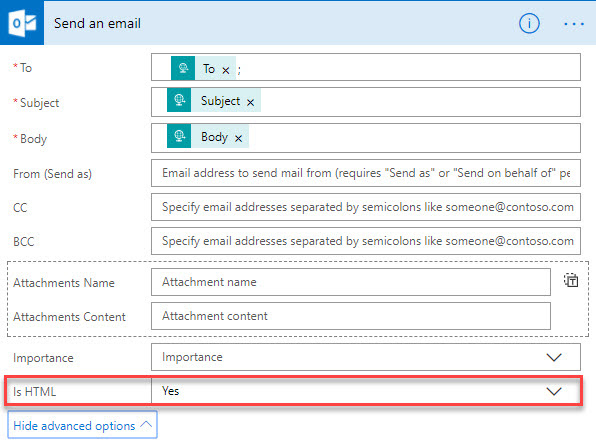Screen dimensions: 596x447
Task: Click the Is HTML field label
Action: click(35, 392)
